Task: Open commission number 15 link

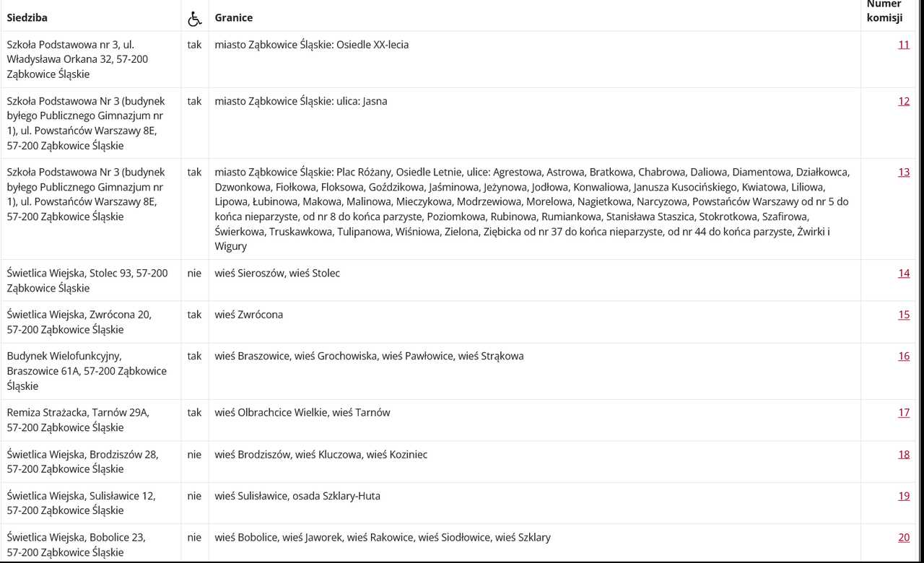Action: tap(904, 315)
